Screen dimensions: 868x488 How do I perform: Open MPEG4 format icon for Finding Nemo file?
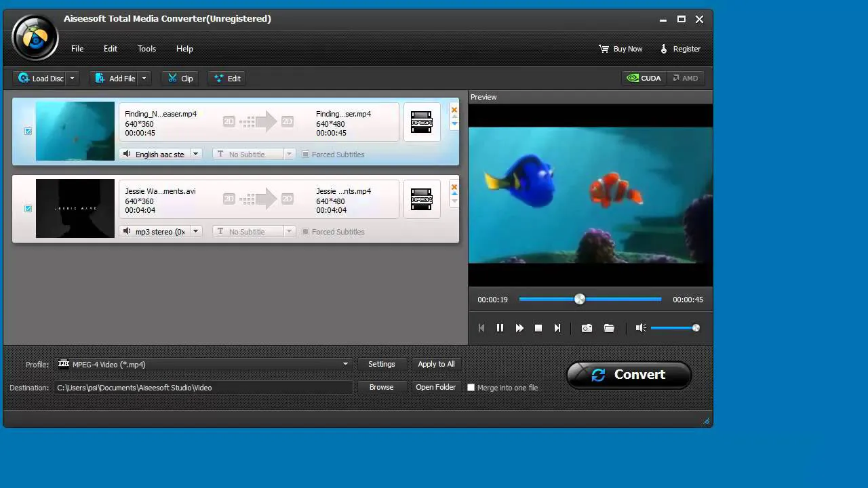pyautogui.click(x=421, y=122)
